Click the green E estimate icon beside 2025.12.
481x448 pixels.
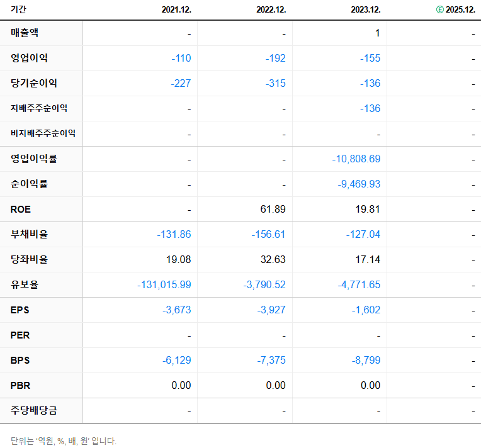coord(439,9)
